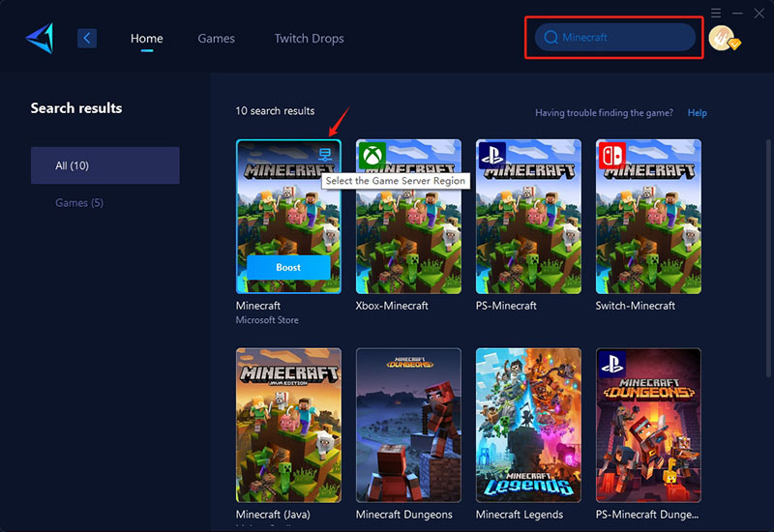Minimize the application window
This screenshot has width=774, height=532.
(737, 13)
